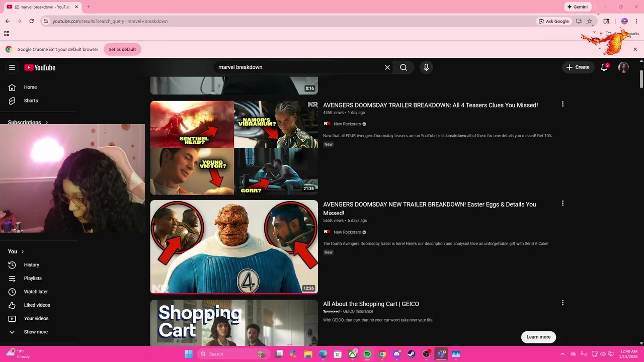This screenshot has height=362, width=644.
Task: Open Steam from the taskbar
Action: pyautogui.click(x=412, y=354)
